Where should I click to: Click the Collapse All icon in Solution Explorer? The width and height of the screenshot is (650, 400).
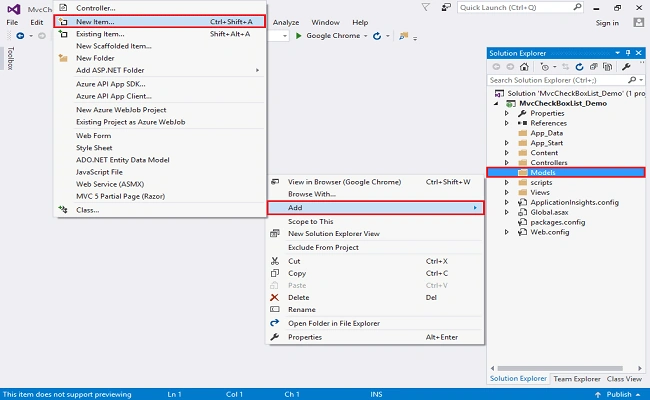click(x=594, y=67)
